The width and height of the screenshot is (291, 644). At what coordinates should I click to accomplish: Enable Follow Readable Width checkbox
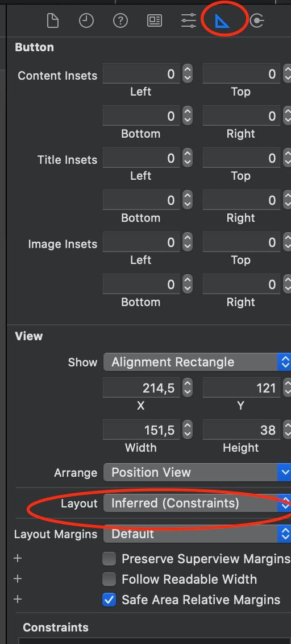click(109, 579)
